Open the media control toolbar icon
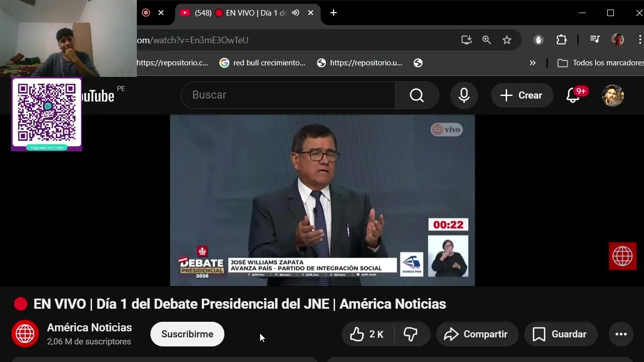 pyautogui.click(x=595, y=40)
